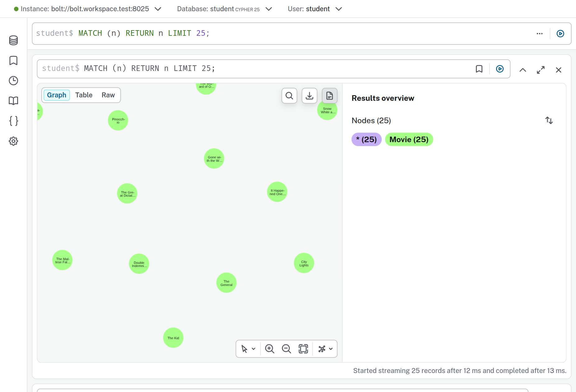Fit graph to screen
Screen dimensions: 576x392
coord(303,349)
